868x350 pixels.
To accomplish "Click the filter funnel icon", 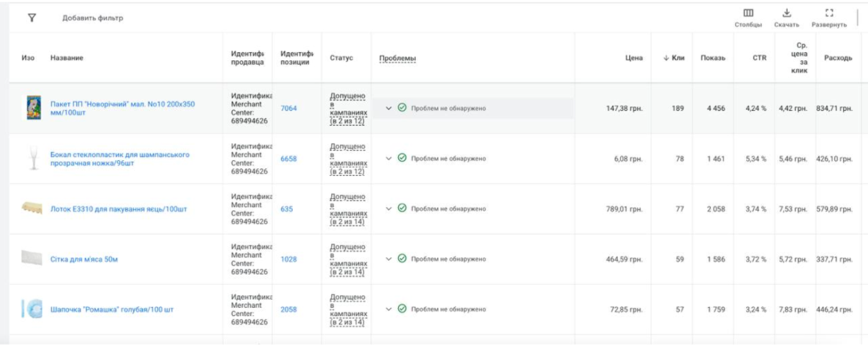I will pos(32,18).
